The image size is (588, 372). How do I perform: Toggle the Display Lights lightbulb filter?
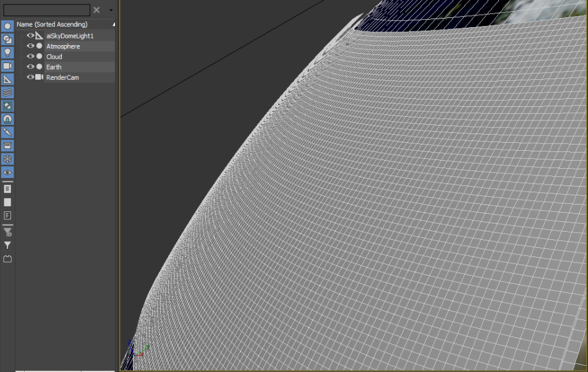coord(7,52)
